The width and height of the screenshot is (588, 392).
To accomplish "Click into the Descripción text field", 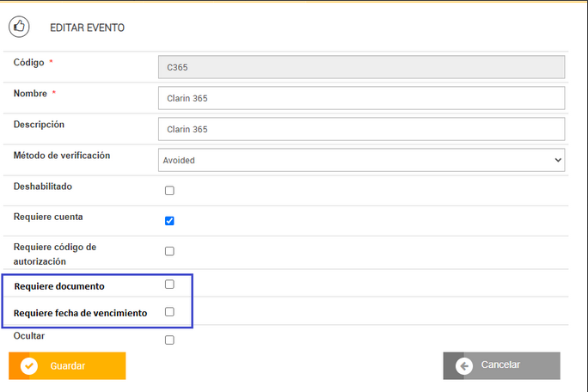I will [361, 129].
